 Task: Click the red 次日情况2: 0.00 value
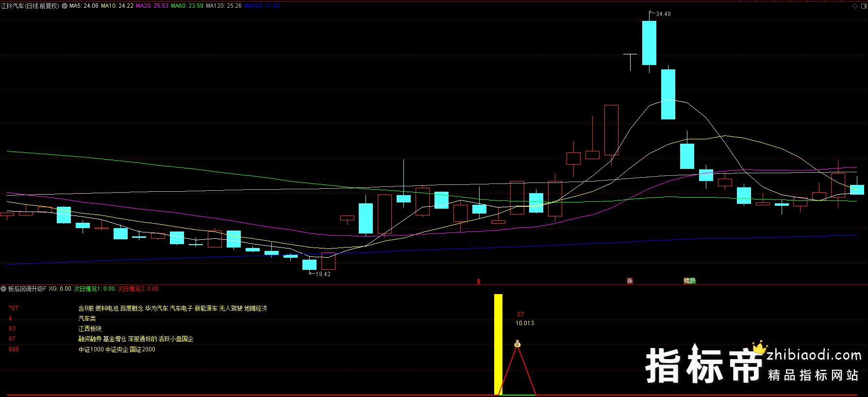138,289
